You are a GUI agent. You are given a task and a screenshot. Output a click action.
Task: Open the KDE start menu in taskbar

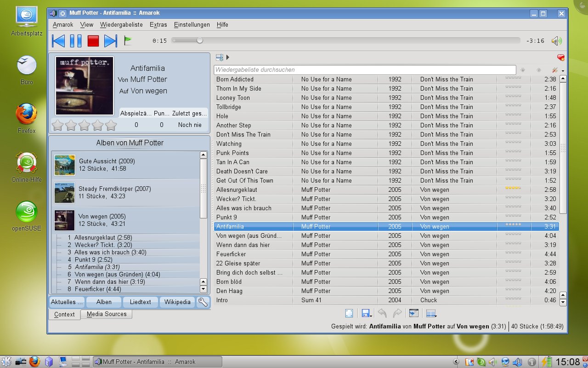click(x=6, y=362)
